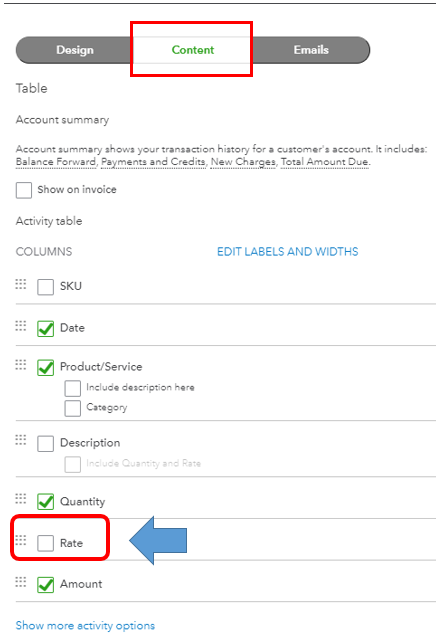
Task: Click the drag handle beside SKU
Action: point(20,284)
